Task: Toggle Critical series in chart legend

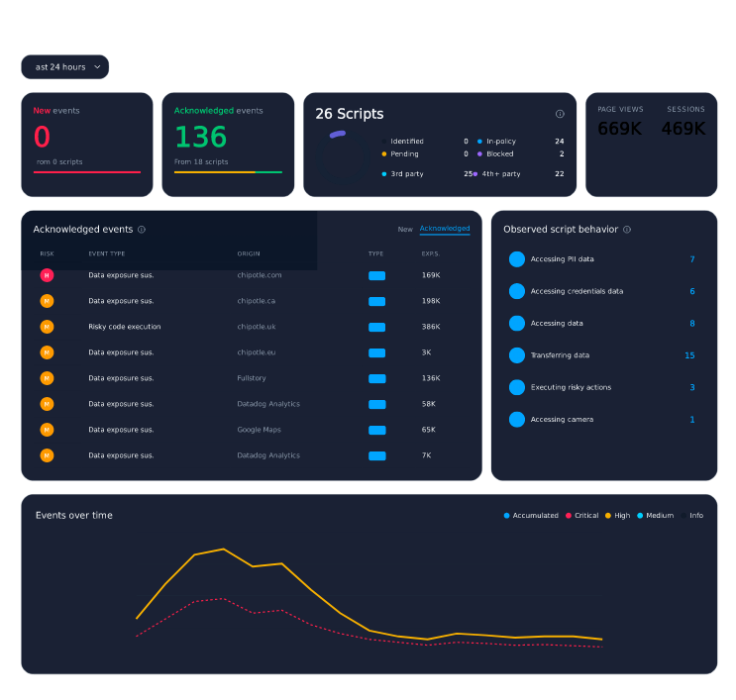Action: click(582, 516)
